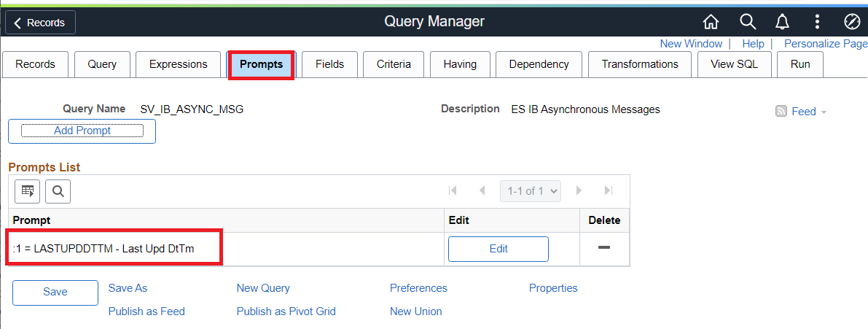Click the Prompts List grid personalize icon
Image resolution: width=868 pixels, height=329 pixels.
[28, 191]
